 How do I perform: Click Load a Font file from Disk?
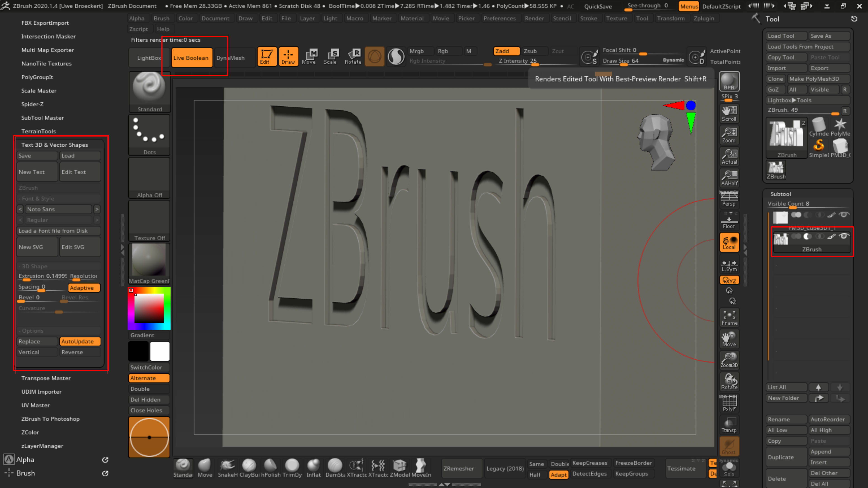coord(59,231)
